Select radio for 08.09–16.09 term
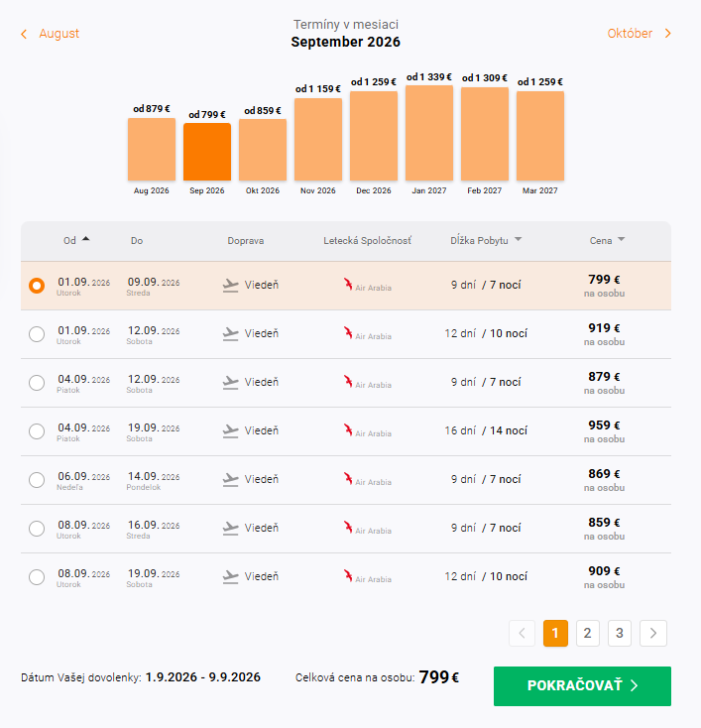The height and width of the screenshot is (728, 701). 37,529
